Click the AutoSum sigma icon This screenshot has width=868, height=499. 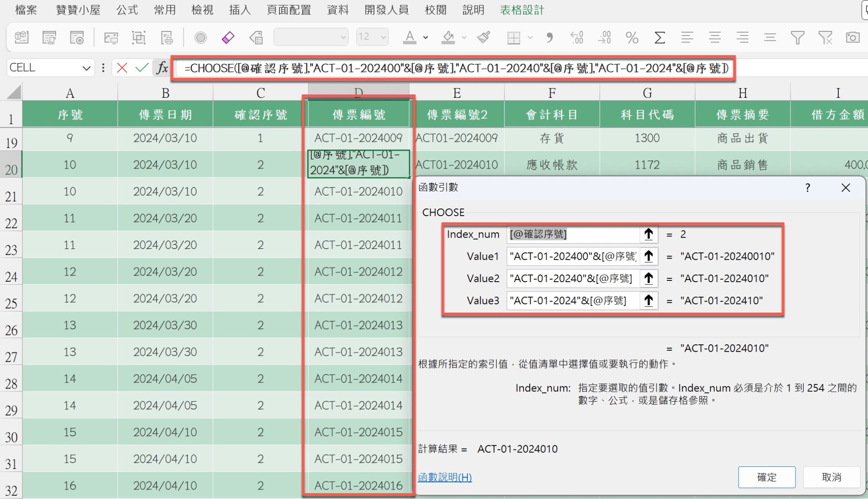[659, 38]
